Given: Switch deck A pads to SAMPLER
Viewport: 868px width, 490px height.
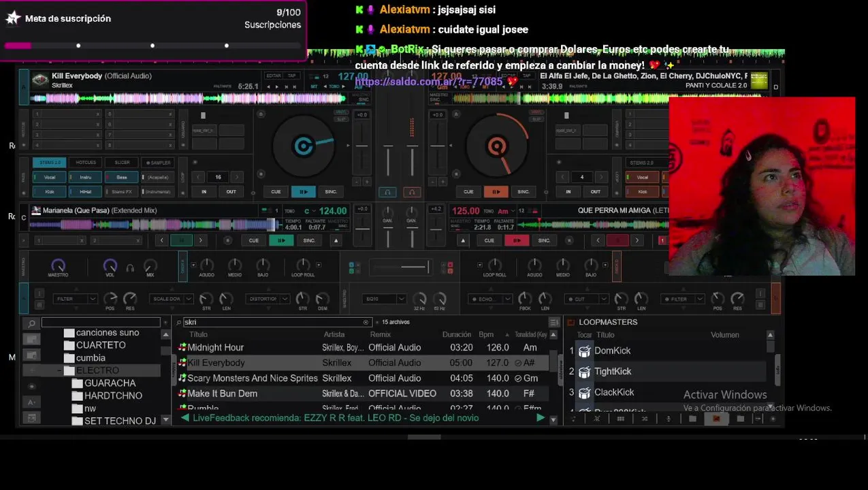Looking at the screenshot, I should (x=157, y=163).
